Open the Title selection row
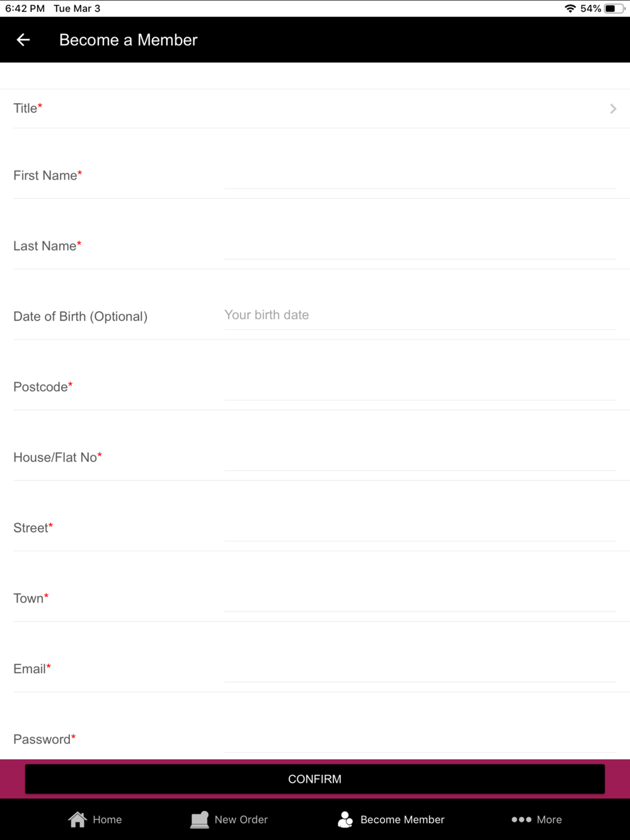This screenshot has width=630, height=840. (315, 108)
